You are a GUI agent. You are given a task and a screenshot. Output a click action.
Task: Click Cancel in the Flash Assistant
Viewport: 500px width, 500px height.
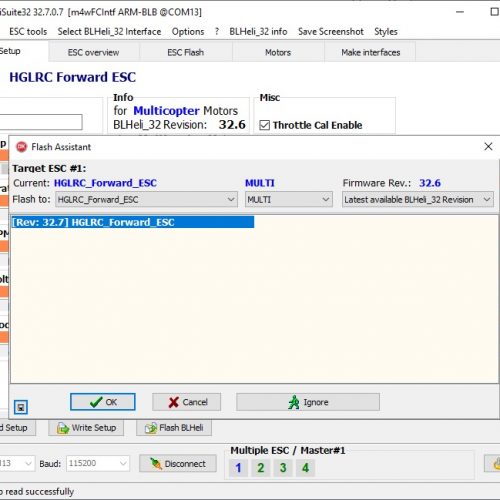point(187,402)
